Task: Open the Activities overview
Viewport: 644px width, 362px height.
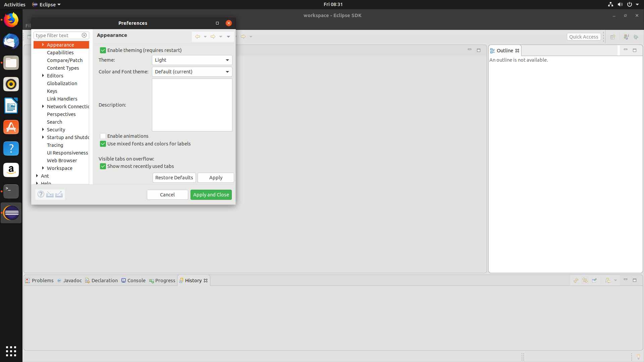Action: [14, 4]
